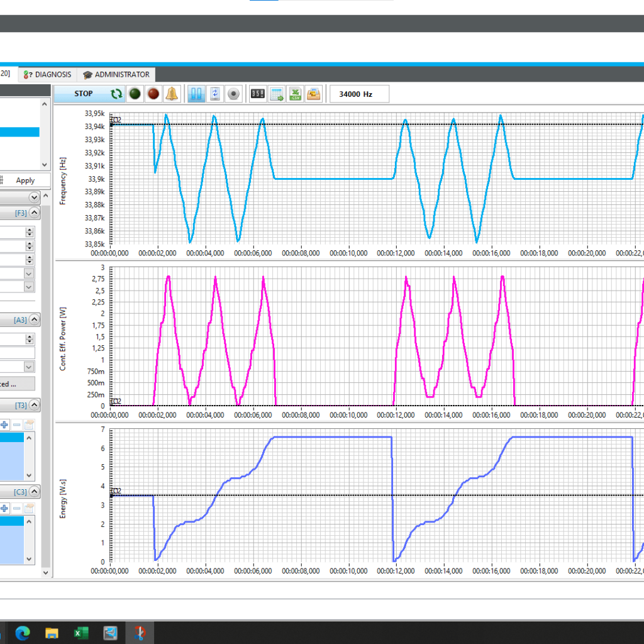This screenshot has height=644, width=644.
Task: Click the C2 cursor marker on Energy chart
Action: (x=116, y=491)
